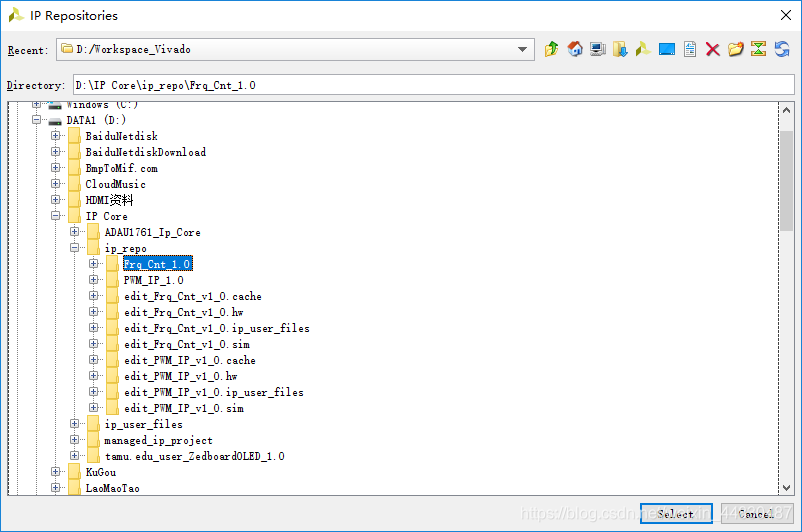Open the documents location icon

point(689,49)
